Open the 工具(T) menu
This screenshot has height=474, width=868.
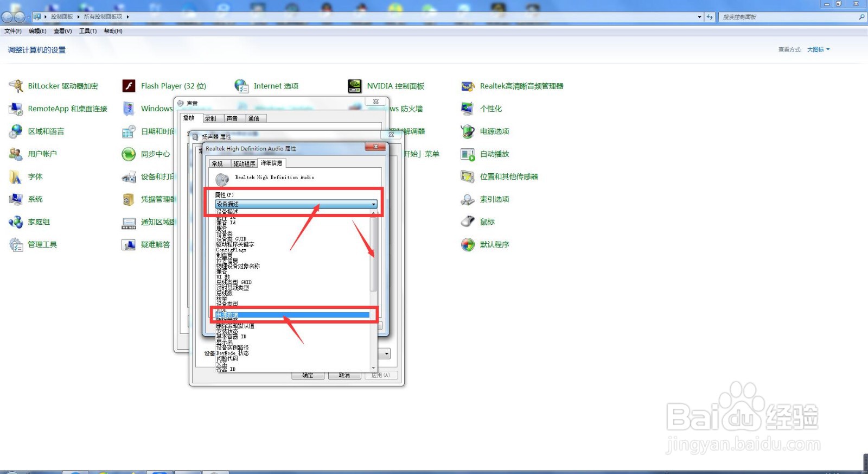[x=88, y=31]
